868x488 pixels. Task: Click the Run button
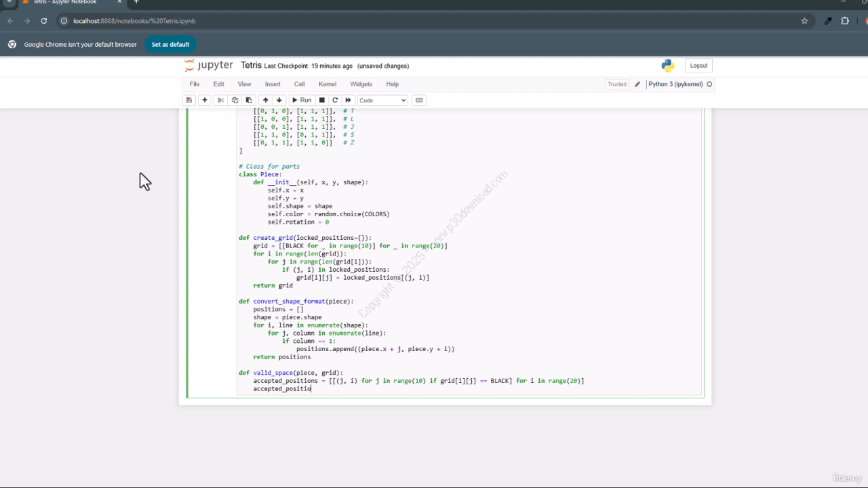point(302,100)
